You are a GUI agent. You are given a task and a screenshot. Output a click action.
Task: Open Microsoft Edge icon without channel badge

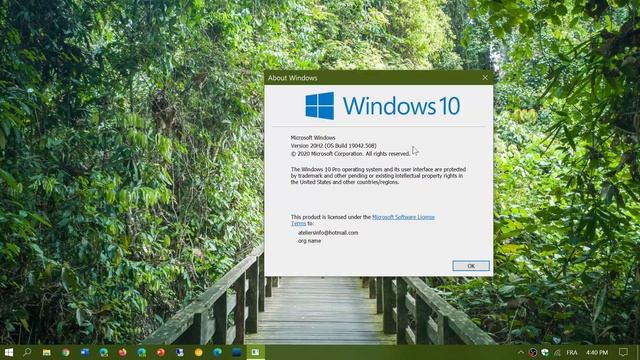(217, 352)
